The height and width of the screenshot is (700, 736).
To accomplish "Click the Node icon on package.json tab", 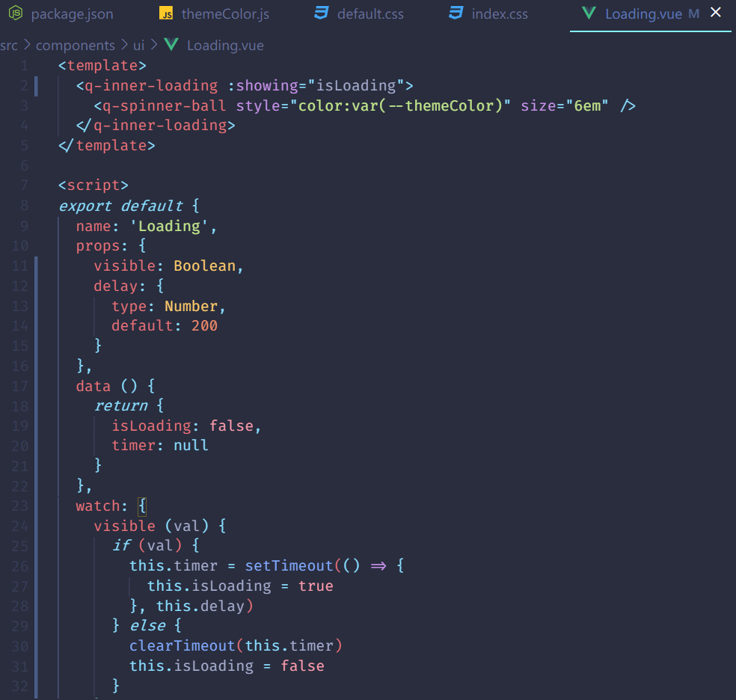I will [16, 13].
